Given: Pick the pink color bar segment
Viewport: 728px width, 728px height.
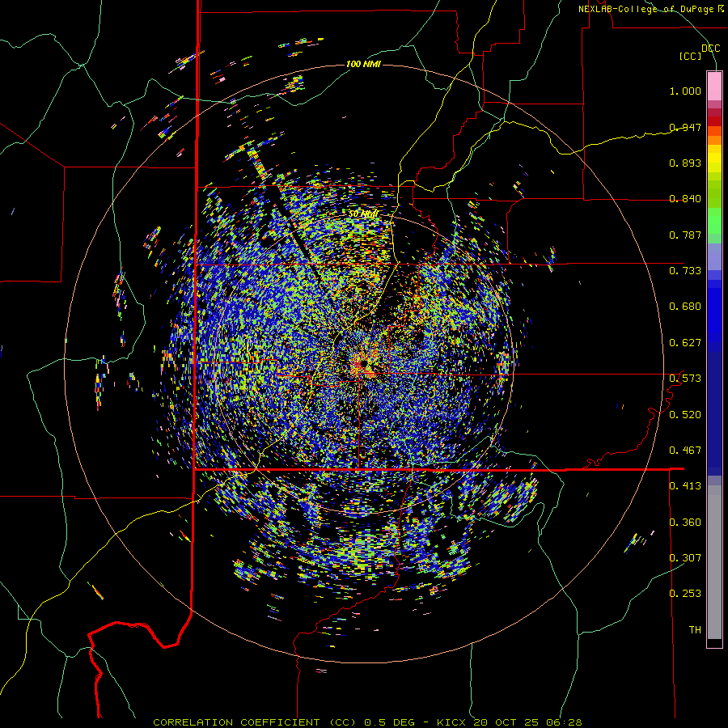Looking at the screenshot, I should [714, 86].
